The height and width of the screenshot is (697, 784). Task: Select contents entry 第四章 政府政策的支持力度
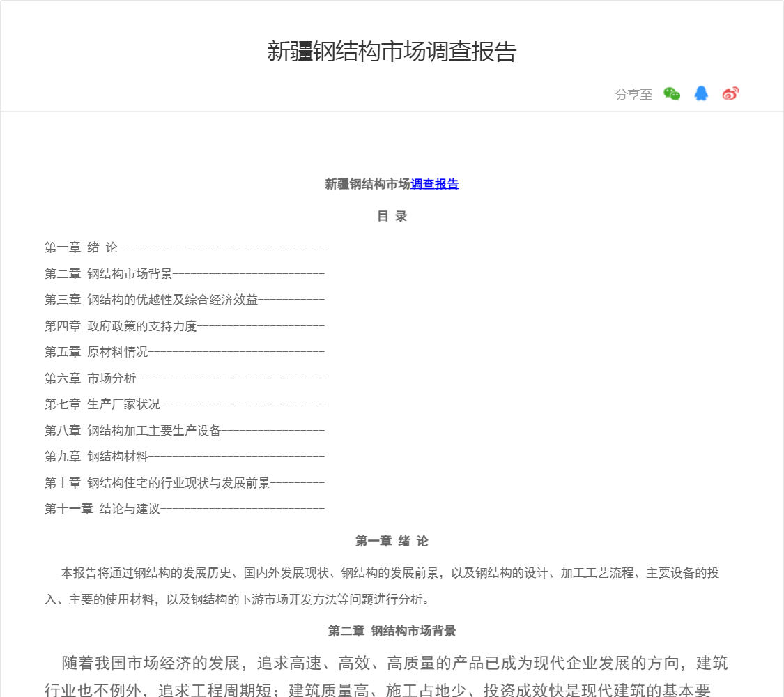[185, 326]
